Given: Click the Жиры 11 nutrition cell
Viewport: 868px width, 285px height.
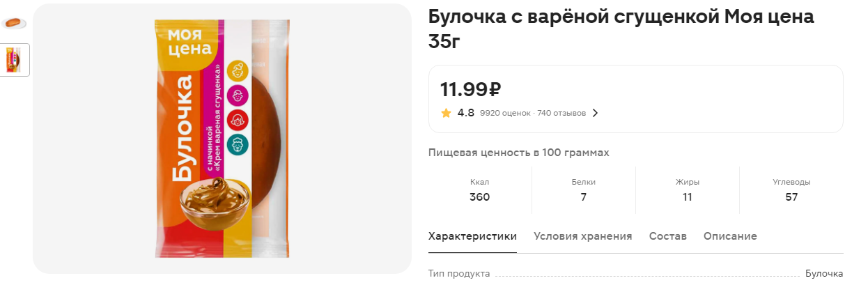Looking at the screenshot, I should 688,190.
